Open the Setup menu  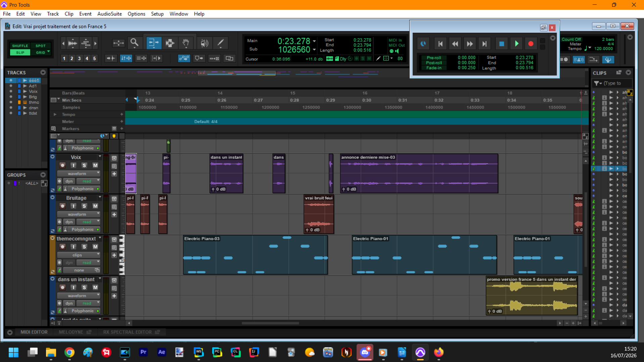[x=157, y=14]
